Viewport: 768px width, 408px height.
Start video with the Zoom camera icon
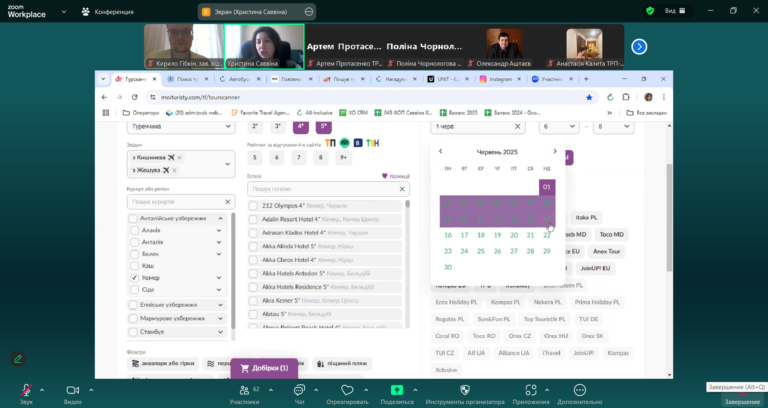[72, 390]
